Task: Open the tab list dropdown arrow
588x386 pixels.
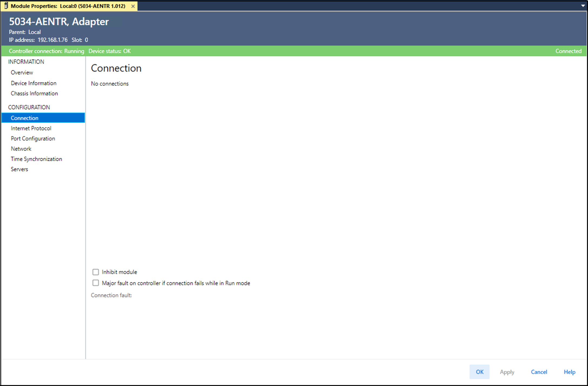Action: click(x=583, y=6)
